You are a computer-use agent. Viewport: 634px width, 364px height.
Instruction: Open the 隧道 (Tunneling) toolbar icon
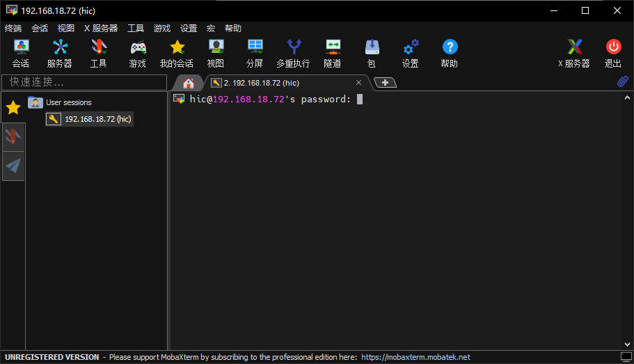(x=333, y=53)
